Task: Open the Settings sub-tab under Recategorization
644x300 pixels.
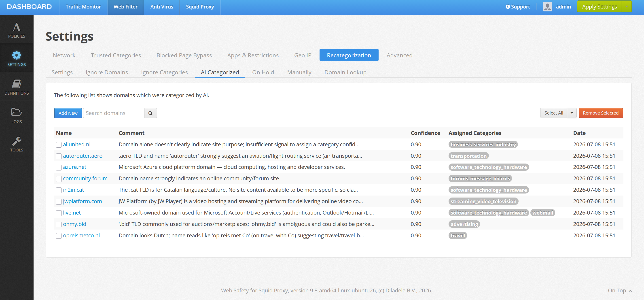Action: (62, 72)
